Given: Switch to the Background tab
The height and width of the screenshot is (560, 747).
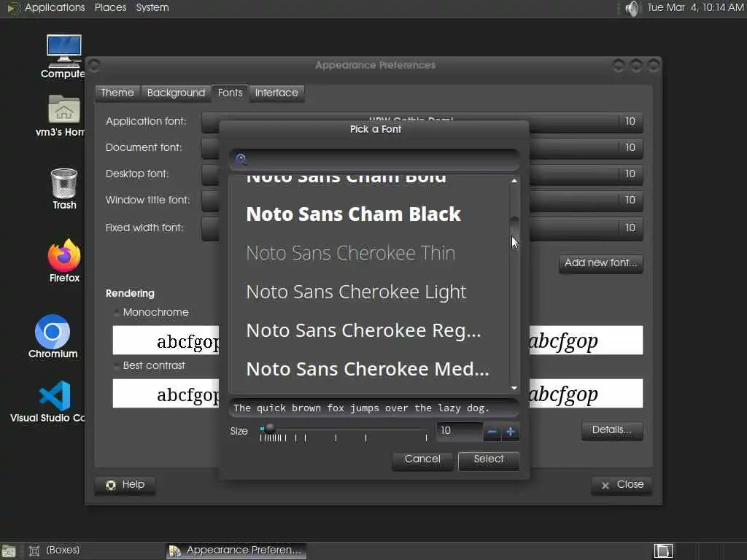Looking at the screenshot, I should click(176, 93).
